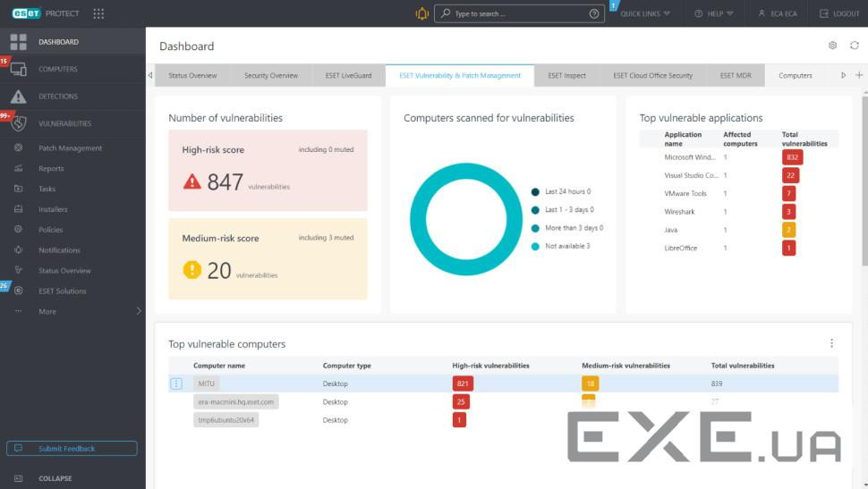Click the search help question-mark icon

(594, 13)
